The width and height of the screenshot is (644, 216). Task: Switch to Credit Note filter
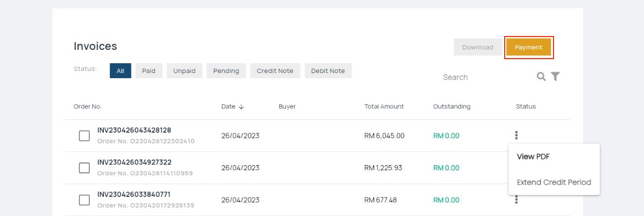(x=275, y=71)
